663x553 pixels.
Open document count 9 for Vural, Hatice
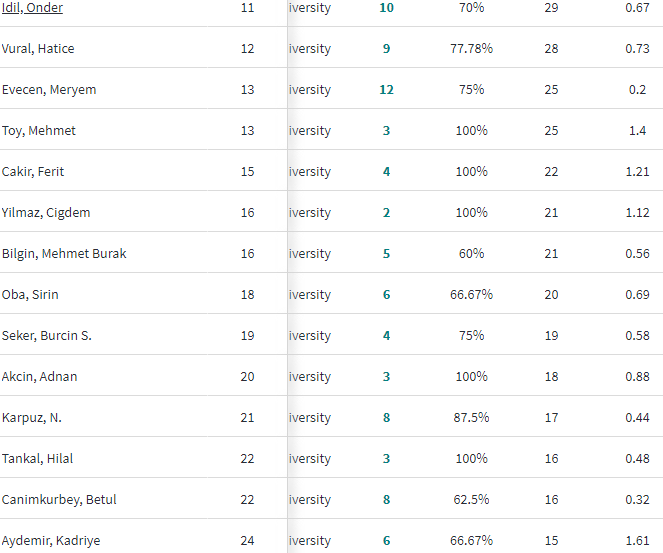[x=387, y=49]
